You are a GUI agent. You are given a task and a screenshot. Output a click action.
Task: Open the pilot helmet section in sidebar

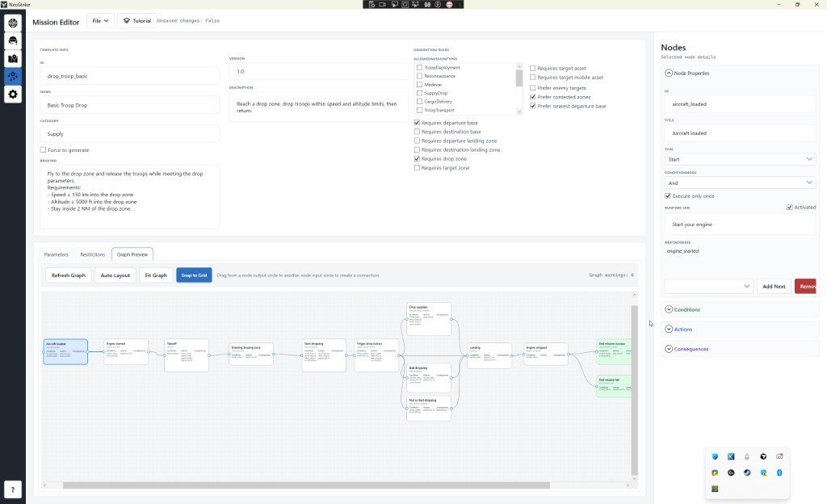[x=13, y=40]
